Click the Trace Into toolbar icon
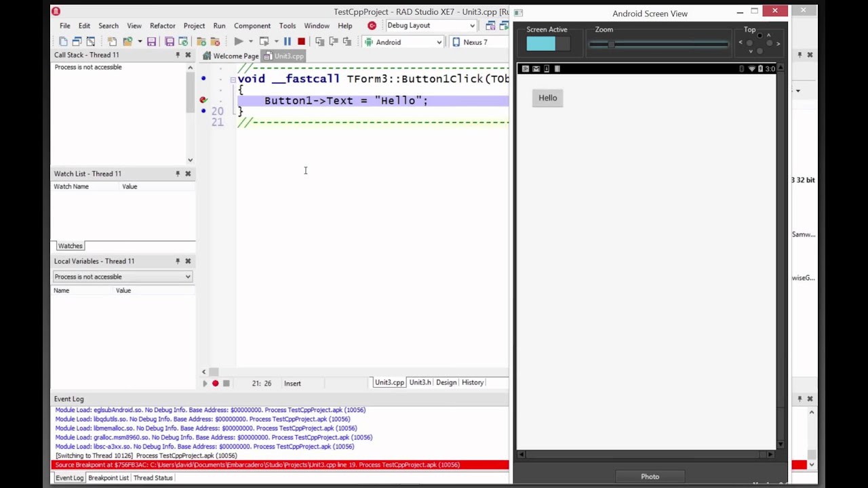Viewport: 868px width, 488px height. coord(320,42)
